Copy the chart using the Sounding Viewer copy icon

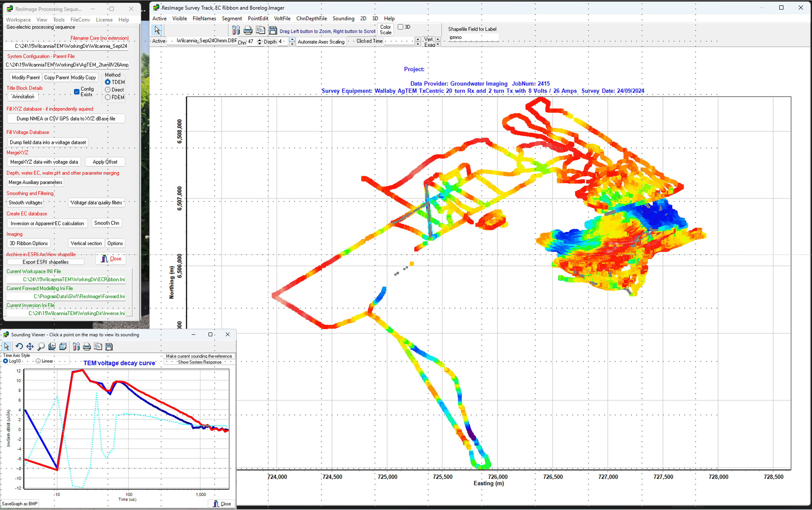tap(98, 346)
